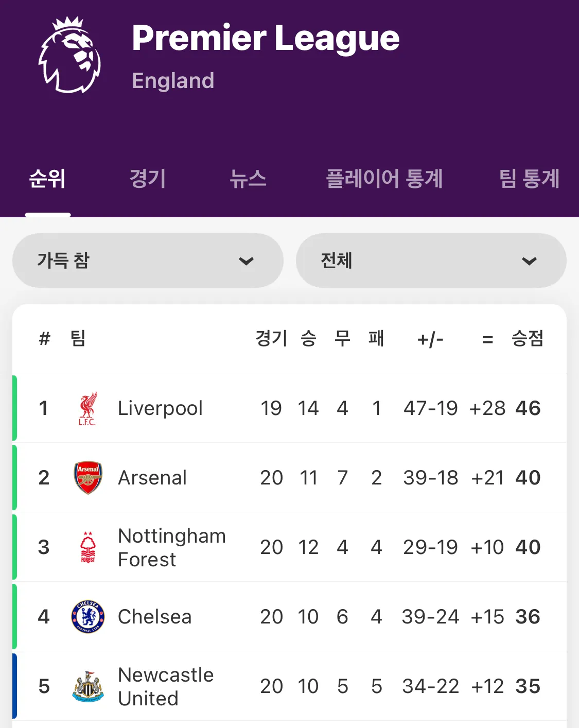Click chevron arrow in 전체 selector
Screen dimensions: 579x728
click(529, 261)
